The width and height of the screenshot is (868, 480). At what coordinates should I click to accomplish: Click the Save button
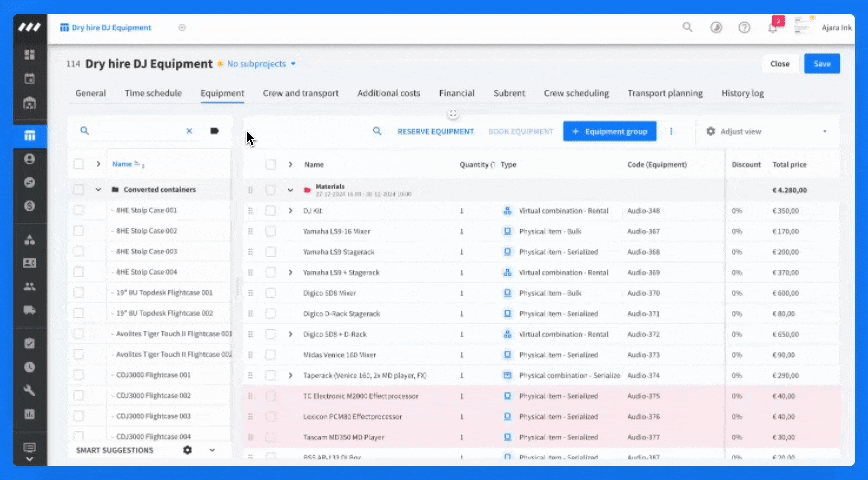[x=822, y=64]
